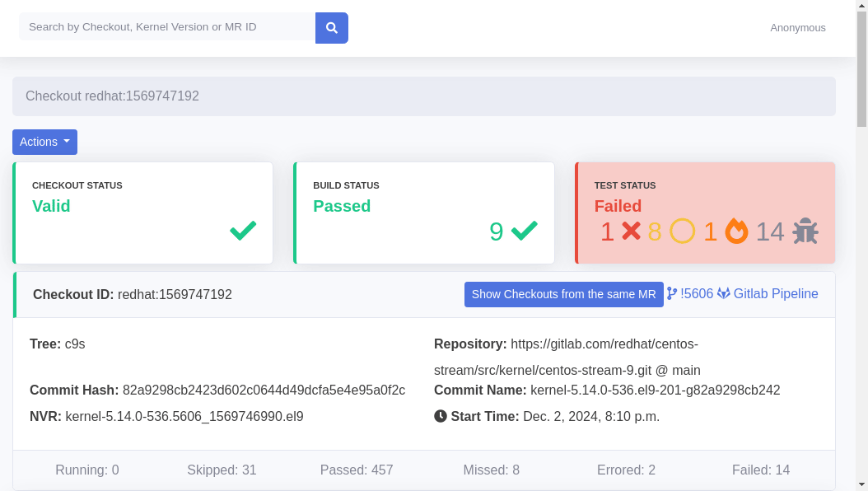
Task: Open the Anonymous user menu
Action: [x=797, y=28]
